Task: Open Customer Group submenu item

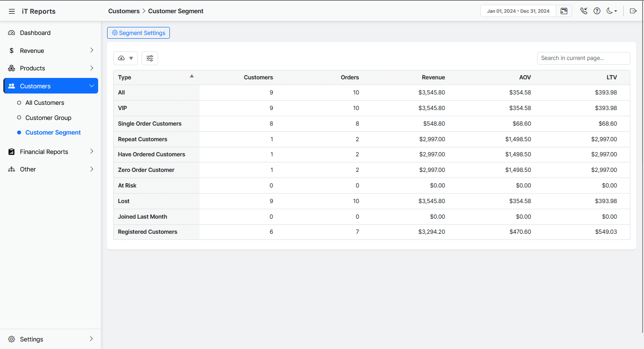Action: point(48,118)
